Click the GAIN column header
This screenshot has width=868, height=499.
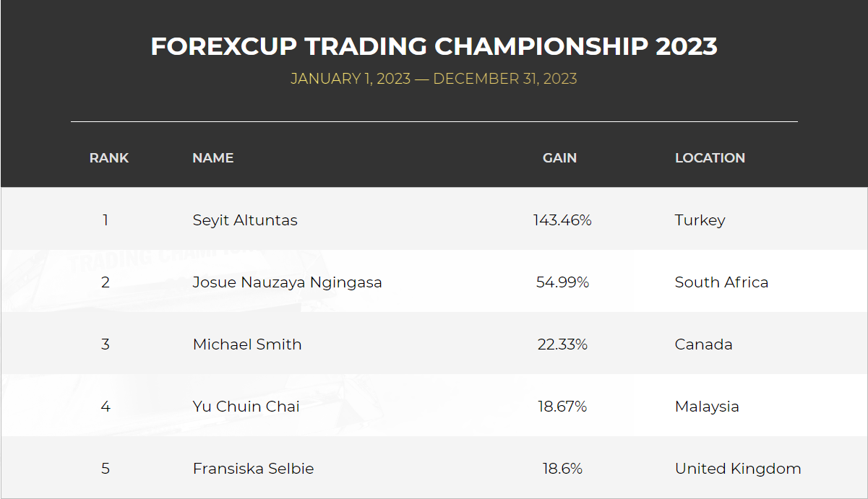(x=560, y=157)
